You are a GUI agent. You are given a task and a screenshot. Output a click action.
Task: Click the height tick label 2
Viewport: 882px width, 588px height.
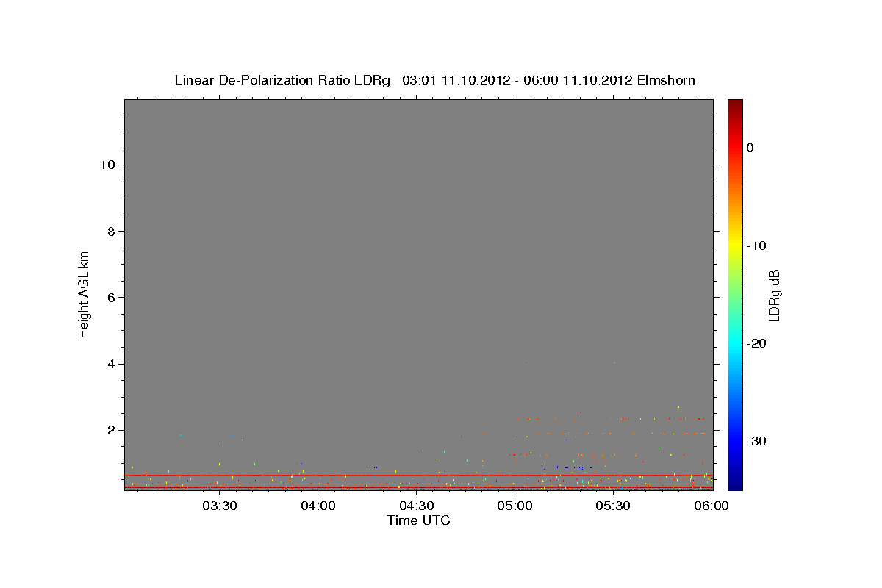click(x=110, y=430)
